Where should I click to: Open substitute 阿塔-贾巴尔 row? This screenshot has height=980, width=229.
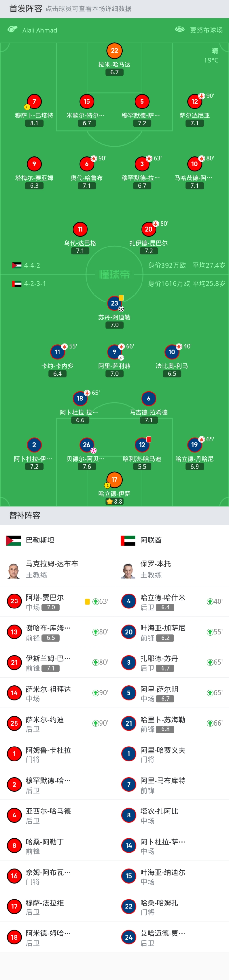pyautogui.click(x=57, y=601)
